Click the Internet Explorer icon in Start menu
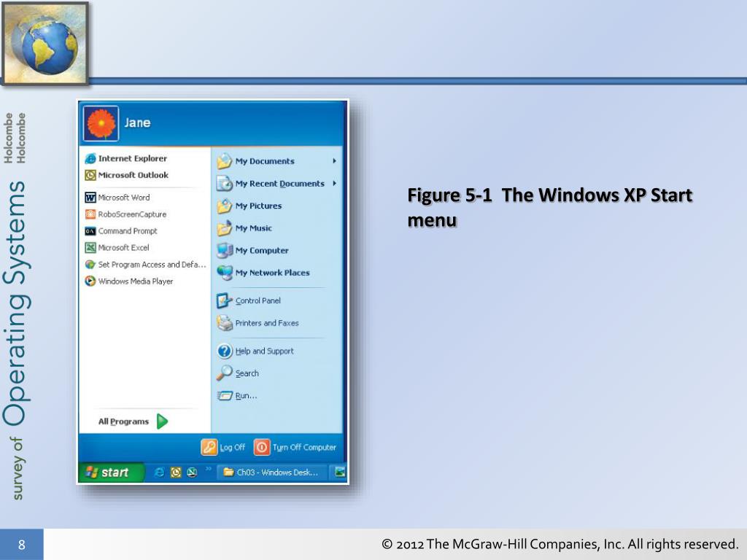The height and width of the screenshot is (560, 747). (x=90, y=158)
